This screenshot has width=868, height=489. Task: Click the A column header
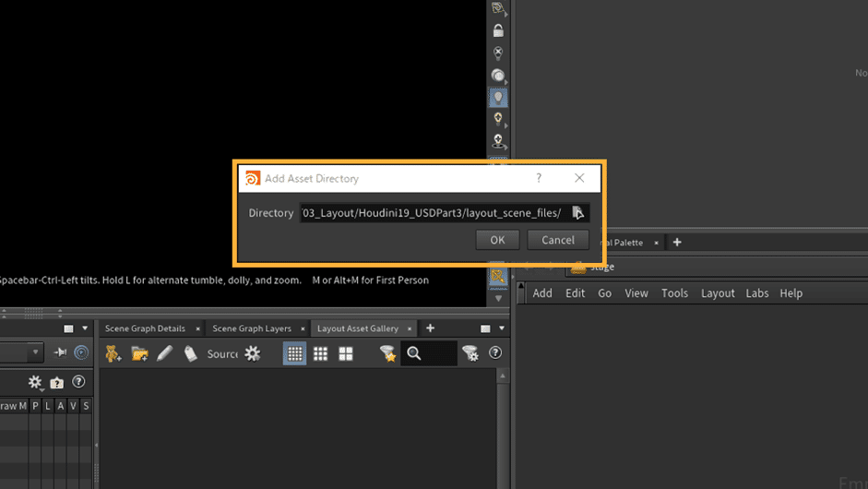60,406
